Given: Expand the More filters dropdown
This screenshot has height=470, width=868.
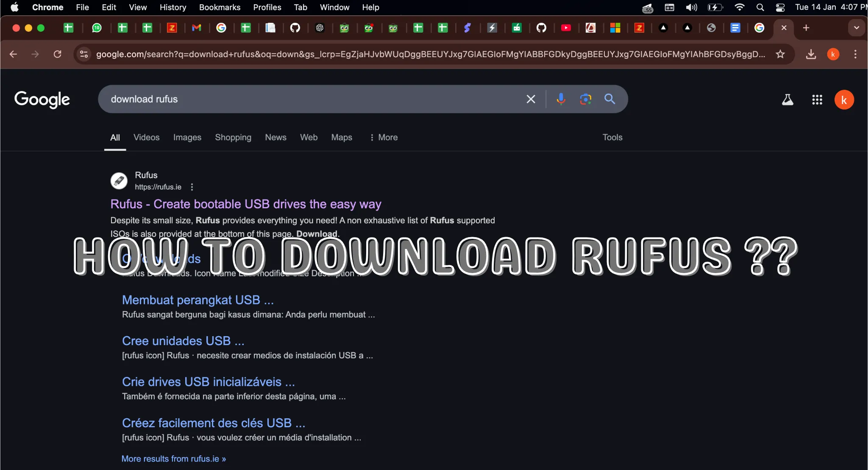Looking at the screenshot, I should click(x=384, y=138).
